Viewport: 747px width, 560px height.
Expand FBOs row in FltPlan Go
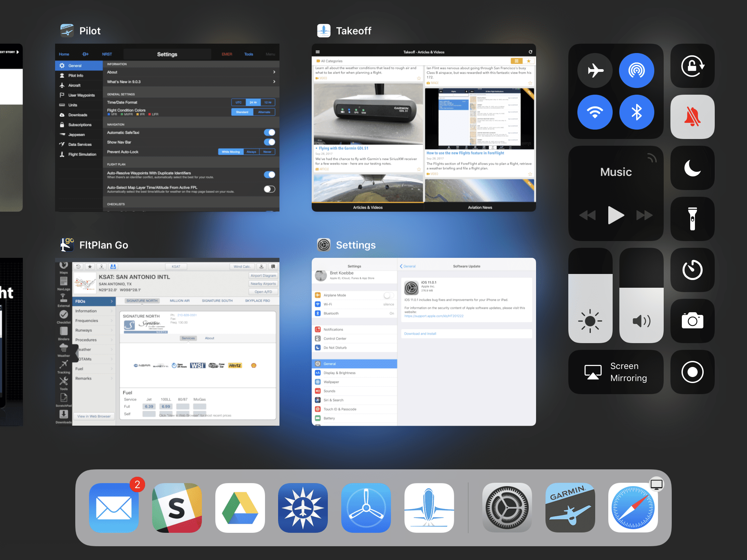(94, 301)
